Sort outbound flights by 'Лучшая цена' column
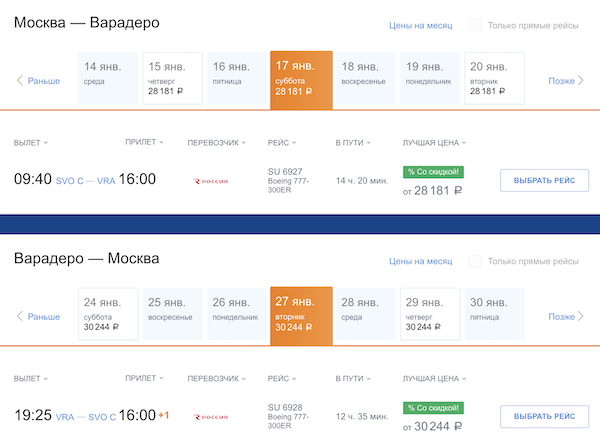This screenshot has height=447, width=600. (434, 143)
